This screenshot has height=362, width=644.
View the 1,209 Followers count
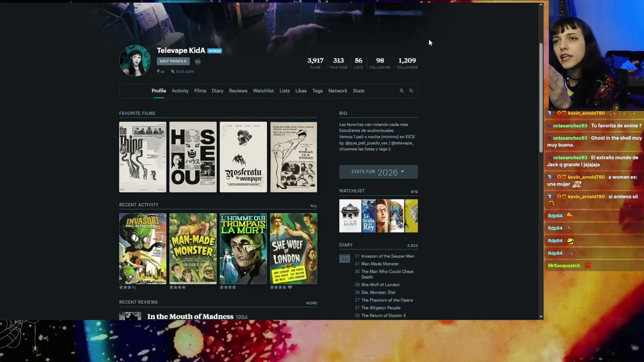click(x=407, y=63)
